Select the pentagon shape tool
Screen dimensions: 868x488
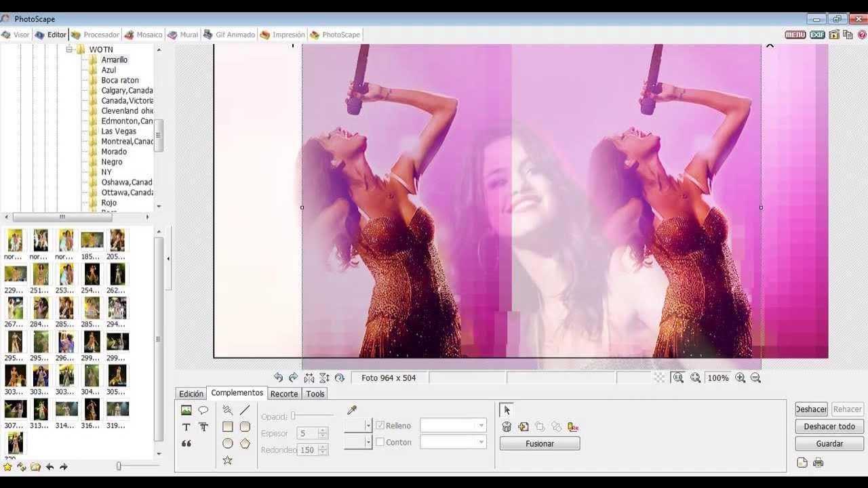point(245,443)
